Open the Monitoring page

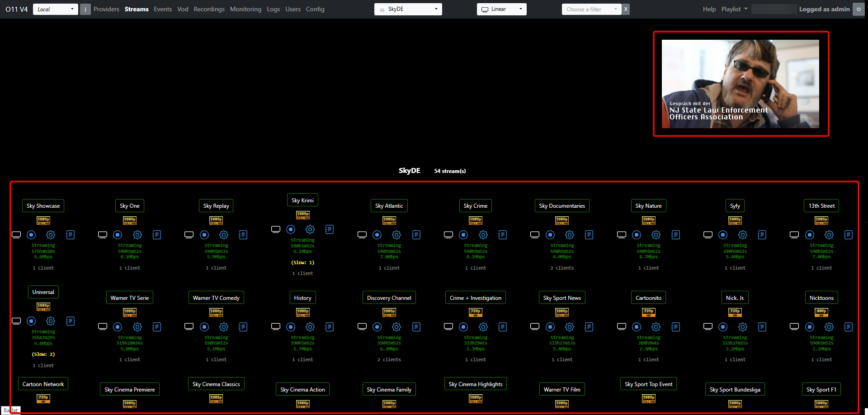pos(245,9)
